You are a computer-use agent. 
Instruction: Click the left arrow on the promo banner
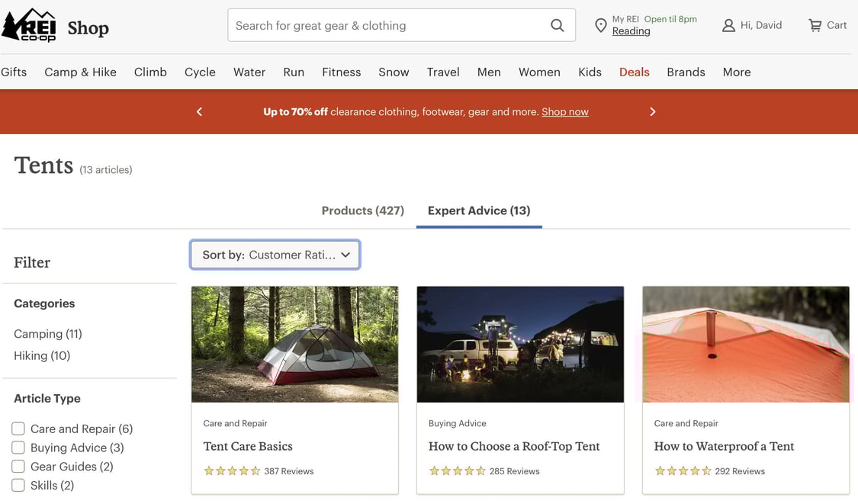coord(199,111)
